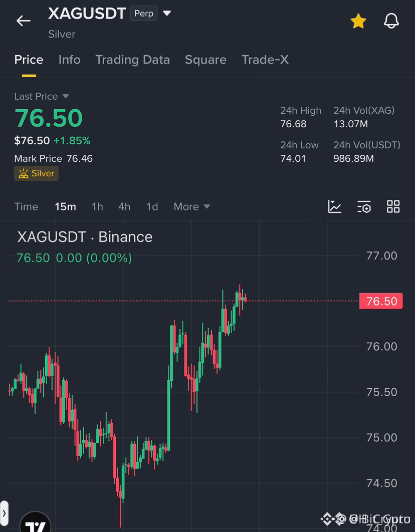Open the Trading Data tab
This screenshot has height=532, width=415.
tap(133, 60)
